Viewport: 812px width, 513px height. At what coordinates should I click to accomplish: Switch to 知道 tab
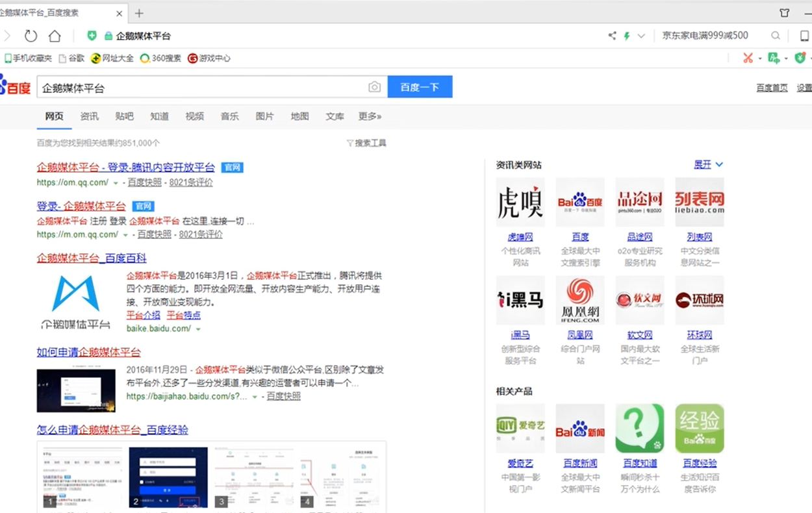click(x=159, y=116)
